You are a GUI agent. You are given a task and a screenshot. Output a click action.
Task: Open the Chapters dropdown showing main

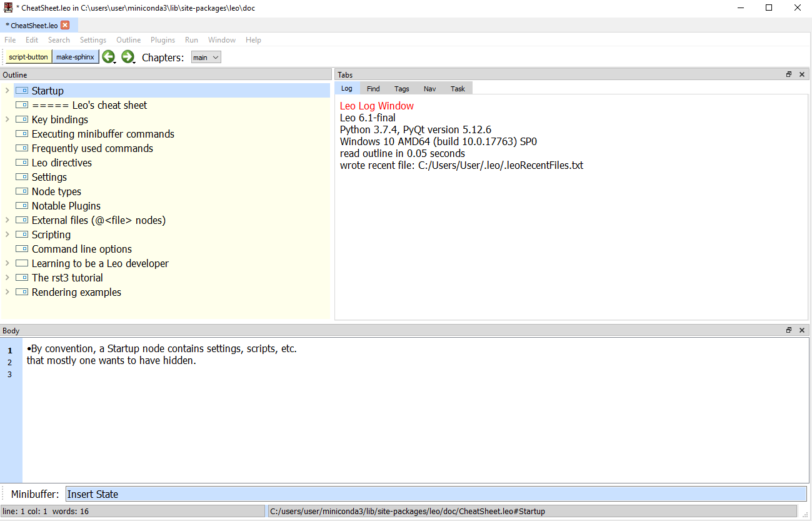[x=206, y=58]
